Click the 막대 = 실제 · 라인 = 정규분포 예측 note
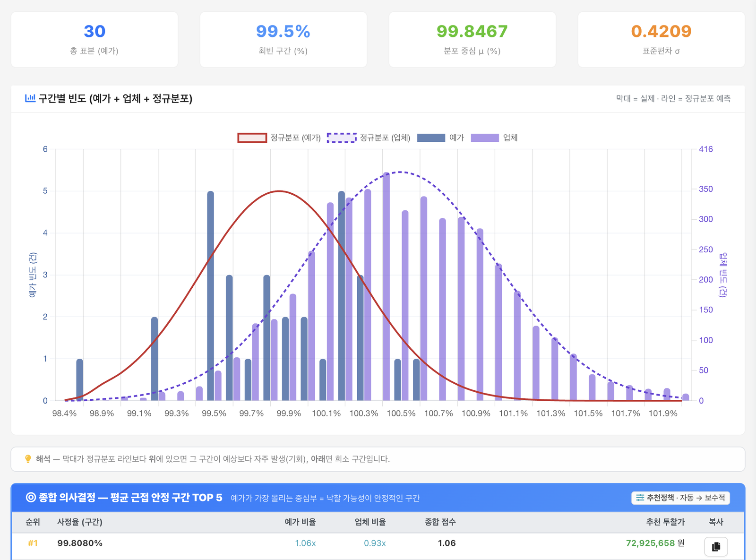This screenshot has width=756, height=560. [x=673, y=98]
